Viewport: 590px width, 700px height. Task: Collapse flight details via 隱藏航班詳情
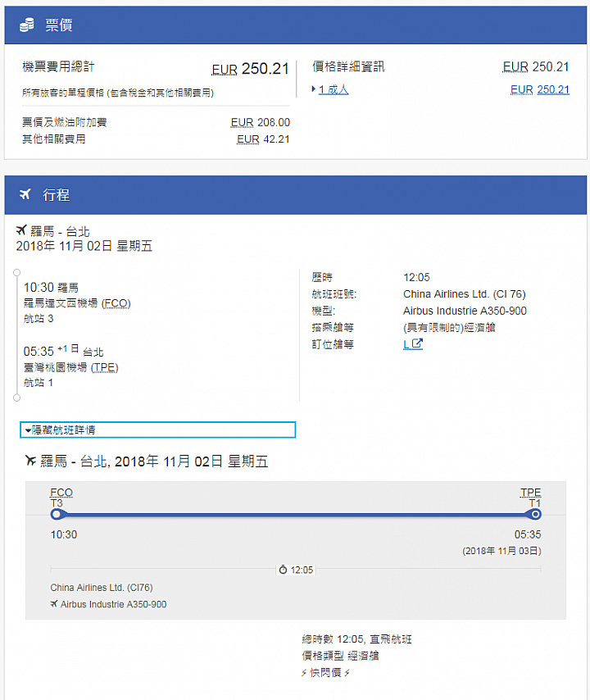(x=158, y=430)
